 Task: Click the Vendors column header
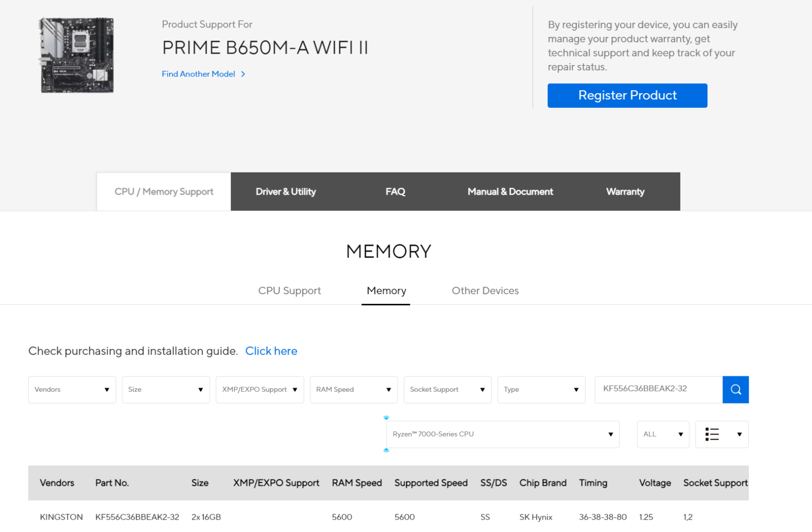(57, 483)
